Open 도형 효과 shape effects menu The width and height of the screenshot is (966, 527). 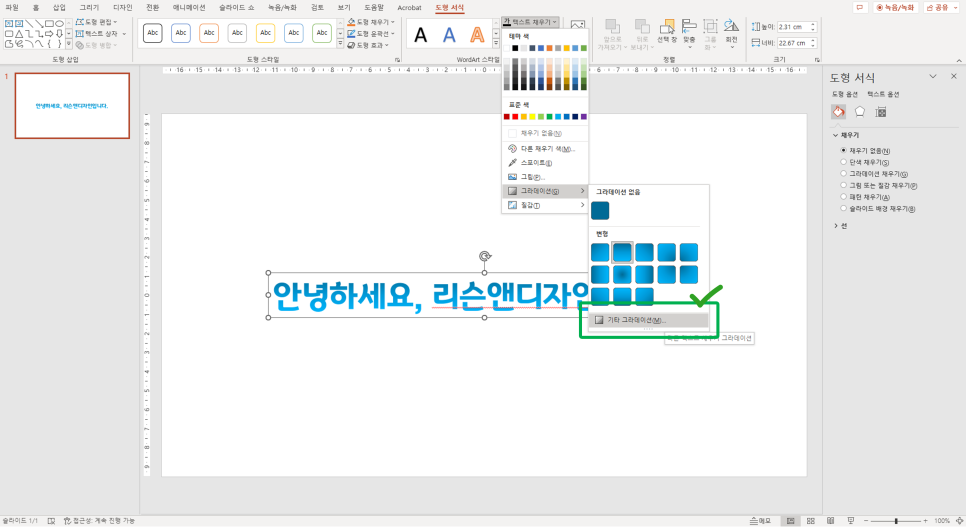tap(368, 45)
